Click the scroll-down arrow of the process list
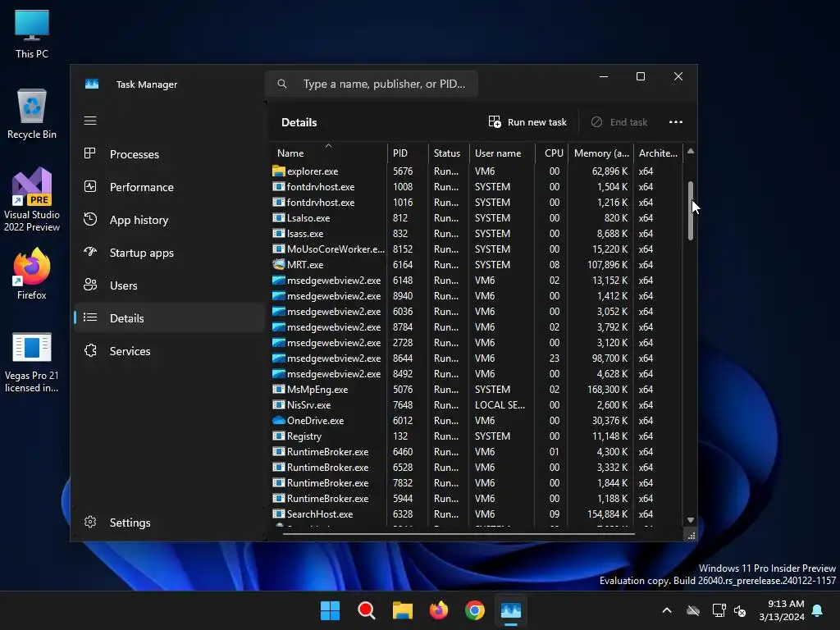This screenshot has height=630, width=840. click(691, 519)
